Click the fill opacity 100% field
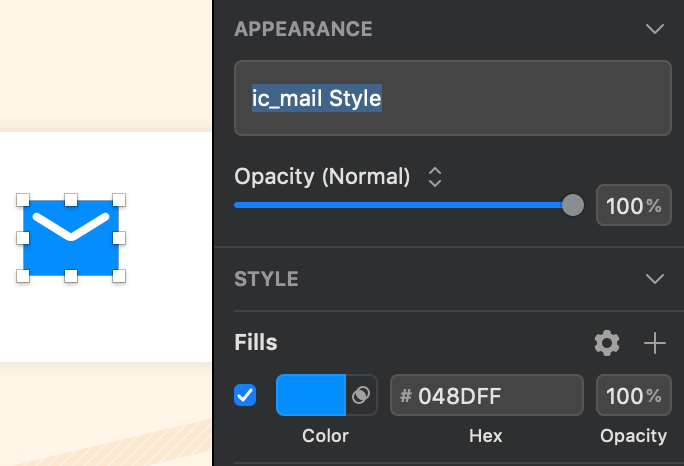 point(633,395)
